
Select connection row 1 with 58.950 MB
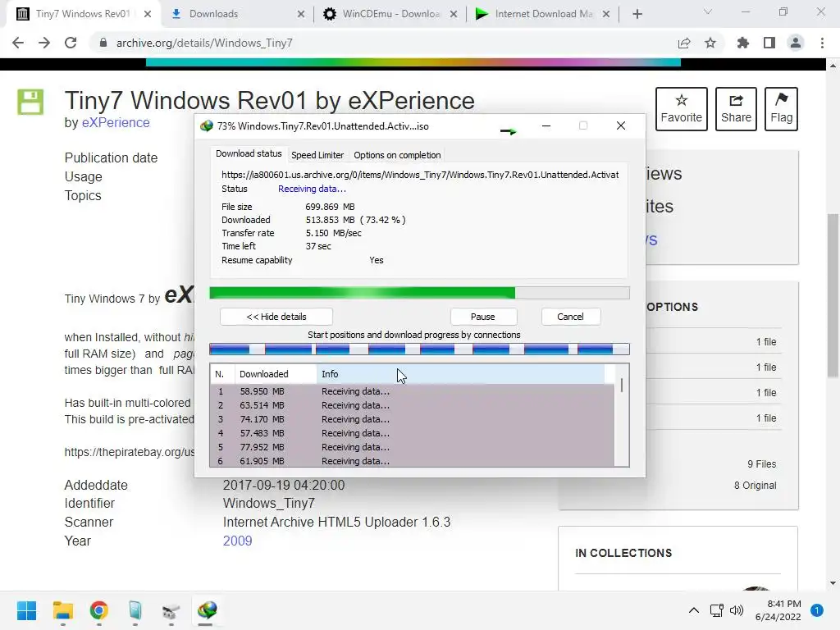pos(412,391)
